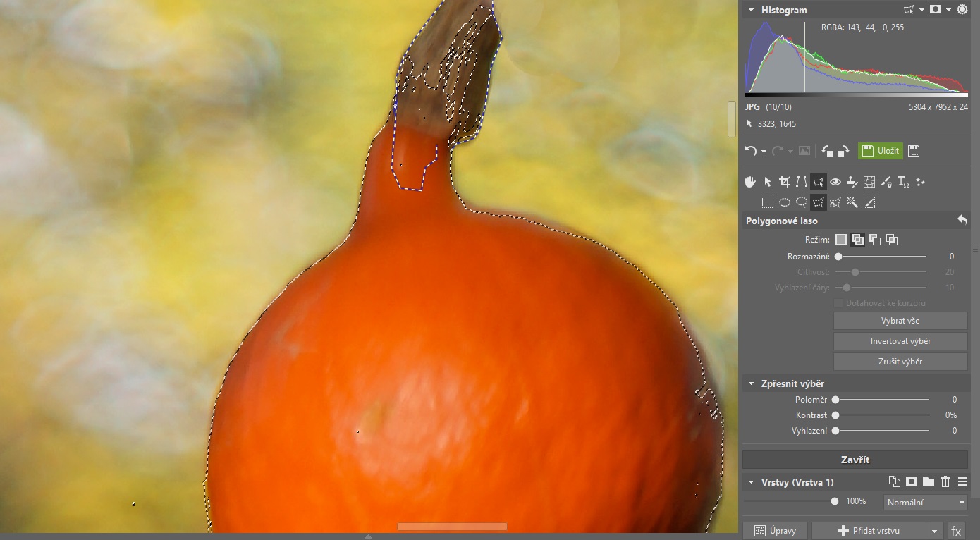Image resolution: width=980 pixels, height=540 pixels.
Task: Collapse the Vrstvy panel
Action: [751, 482]
